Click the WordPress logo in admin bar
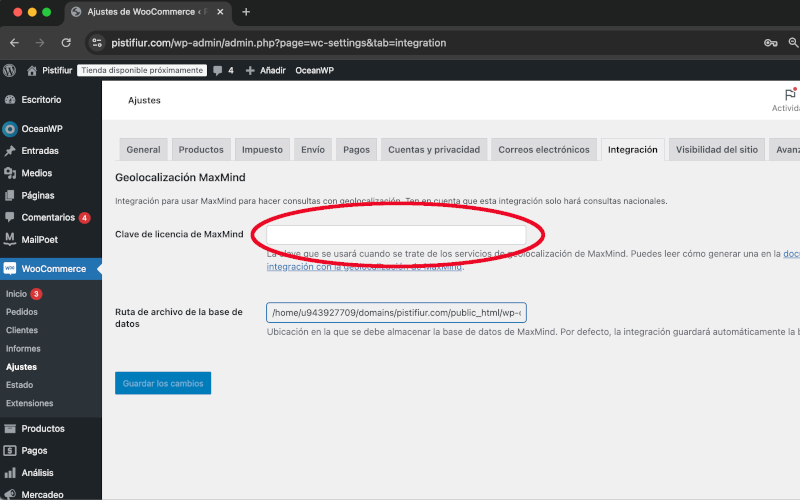This screenshot has height=500, width=800. pos(10,70)
